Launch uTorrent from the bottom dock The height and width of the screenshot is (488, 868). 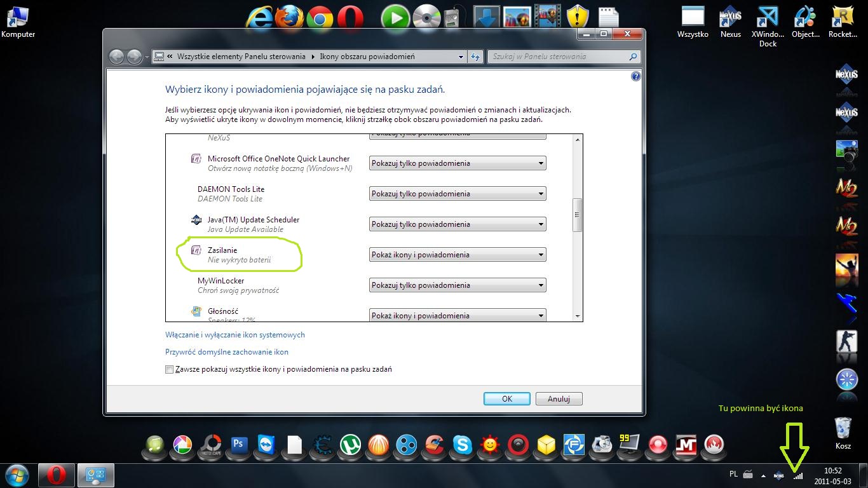pos(349,445)
